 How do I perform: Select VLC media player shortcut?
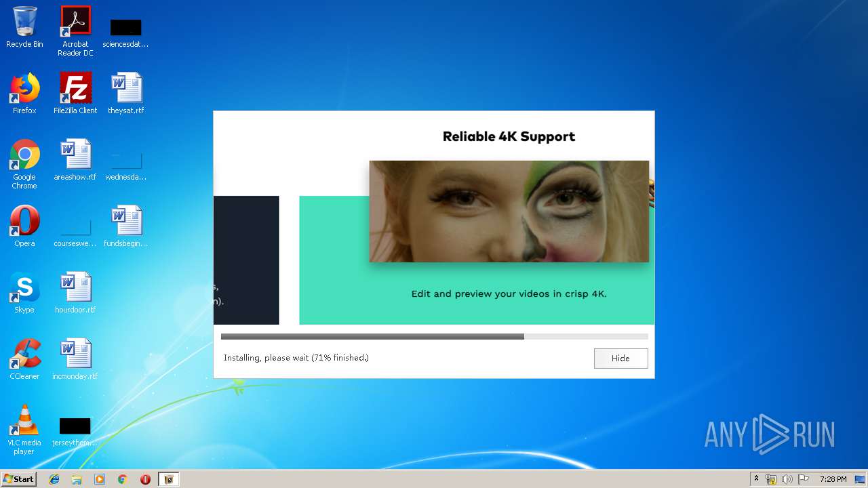24,430
